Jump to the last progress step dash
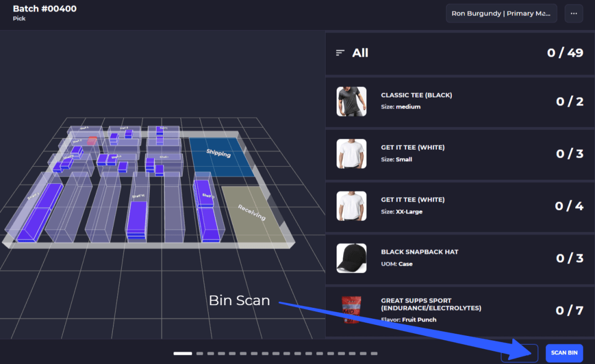The image size is (595, 364). coord(374,354)
